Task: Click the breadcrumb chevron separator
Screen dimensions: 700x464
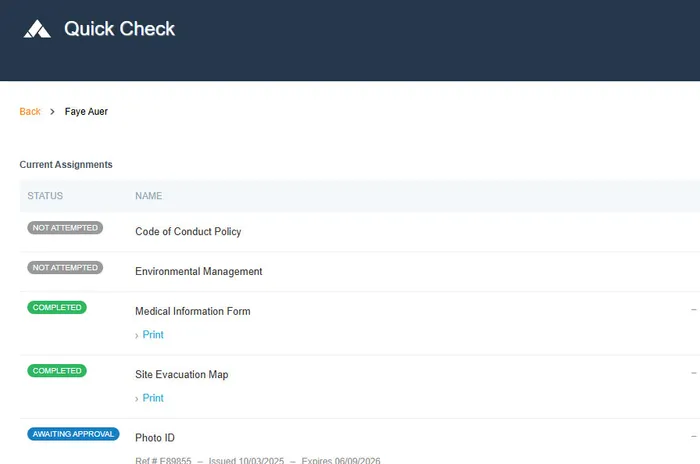Action: [53, 111]
